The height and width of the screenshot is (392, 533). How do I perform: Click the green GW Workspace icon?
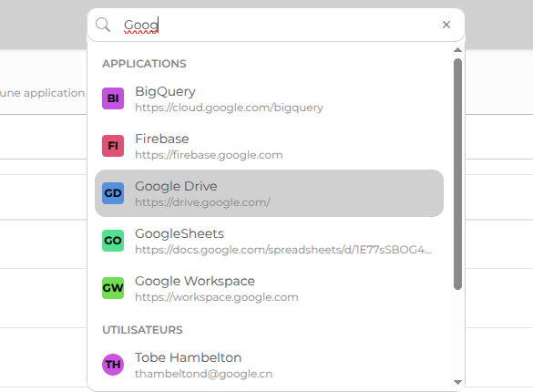point(113,288)
